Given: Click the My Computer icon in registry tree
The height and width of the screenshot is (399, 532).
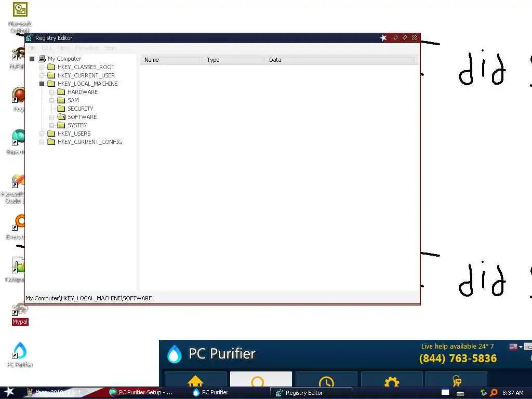Looking at the screenshot, I should click(x=42, y=59).
